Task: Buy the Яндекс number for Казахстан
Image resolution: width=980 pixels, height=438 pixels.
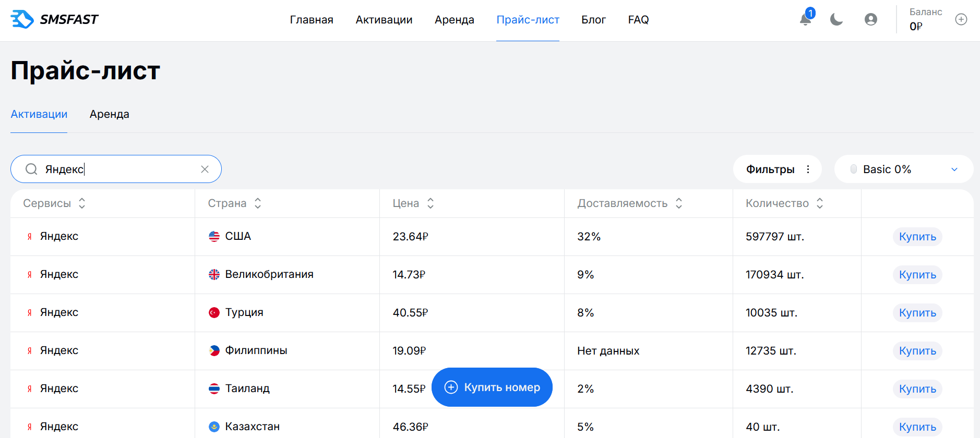Action: coord(917,427)
